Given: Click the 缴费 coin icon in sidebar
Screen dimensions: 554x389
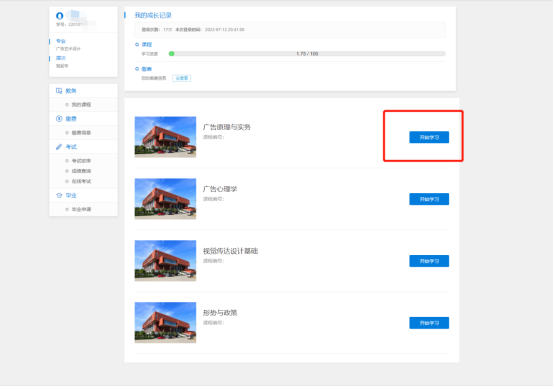Looking at the screenshot, I should [x=59, y=119].
